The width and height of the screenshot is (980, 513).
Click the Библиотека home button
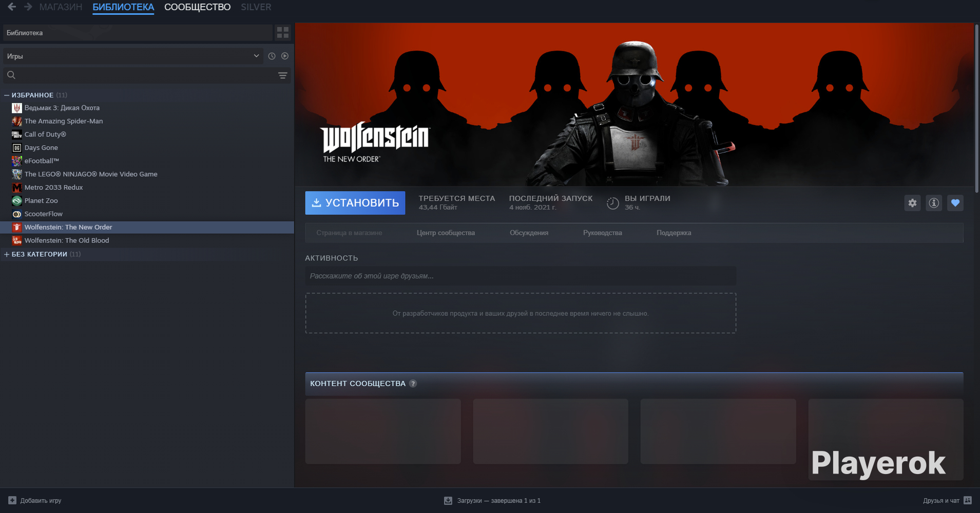(138, 33)
